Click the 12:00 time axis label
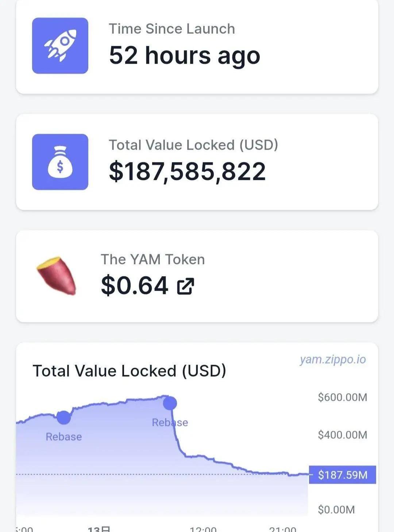Viewport: 394px width, 532px height. tap(203, 529)
